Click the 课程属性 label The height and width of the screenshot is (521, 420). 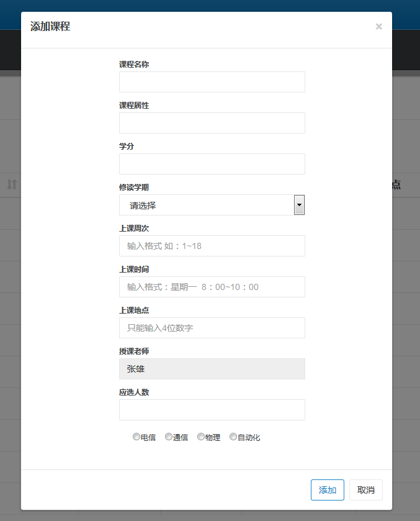point(134,106)
